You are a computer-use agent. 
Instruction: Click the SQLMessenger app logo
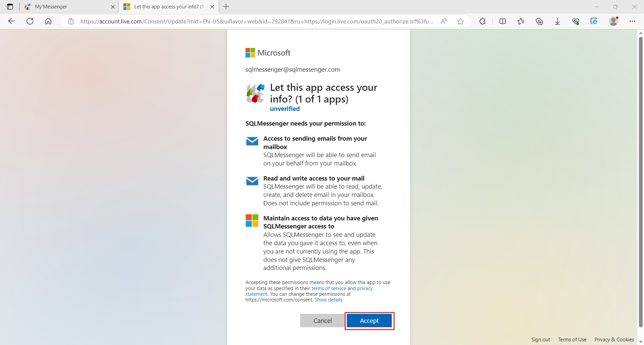tap(256, 93)
